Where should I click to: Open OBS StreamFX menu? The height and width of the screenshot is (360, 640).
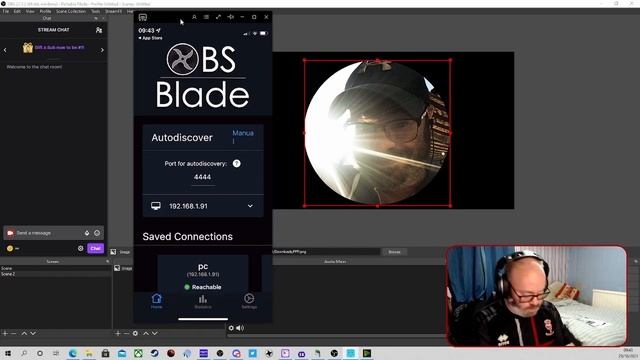(113, 11)
